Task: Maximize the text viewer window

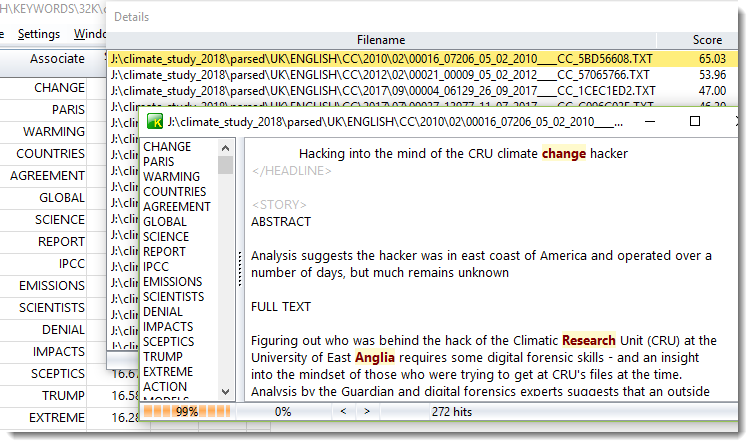Action: tap(694, 121)
